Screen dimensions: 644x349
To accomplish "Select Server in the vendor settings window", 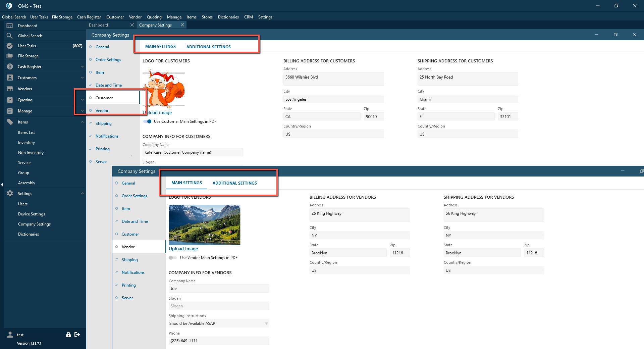I will [127, 298].
